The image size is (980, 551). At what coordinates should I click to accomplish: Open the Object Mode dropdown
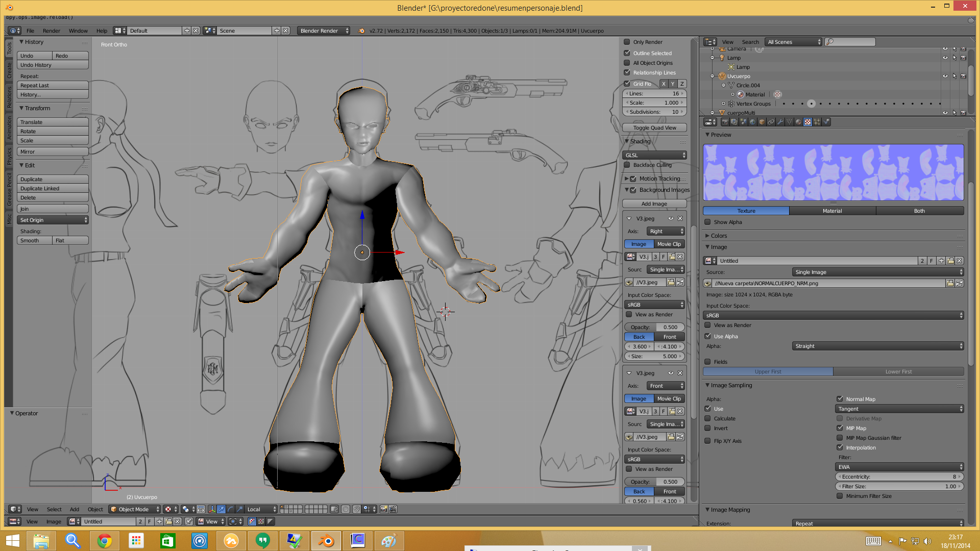[x=134, y=509]
